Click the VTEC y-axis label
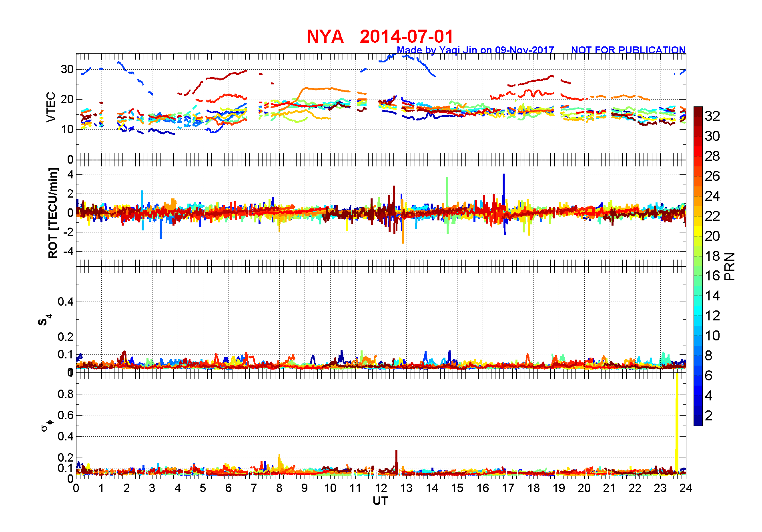 tap(51, 107)
